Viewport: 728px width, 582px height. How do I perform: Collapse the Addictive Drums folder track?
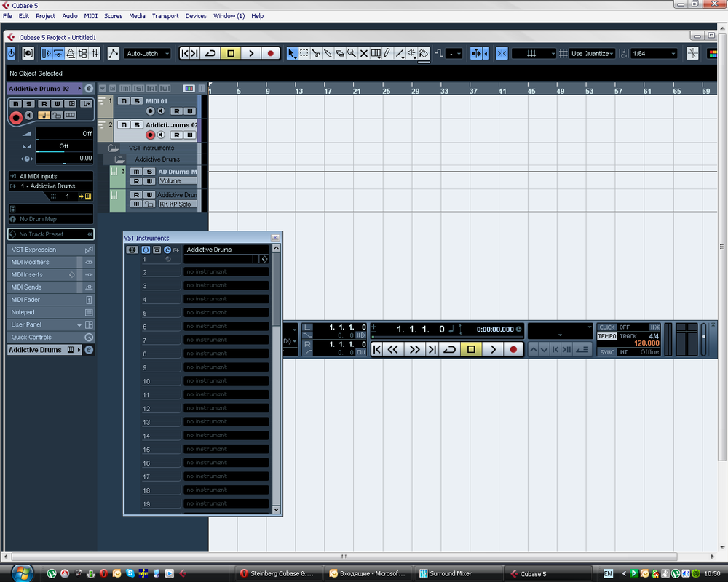tap(119, 159)
